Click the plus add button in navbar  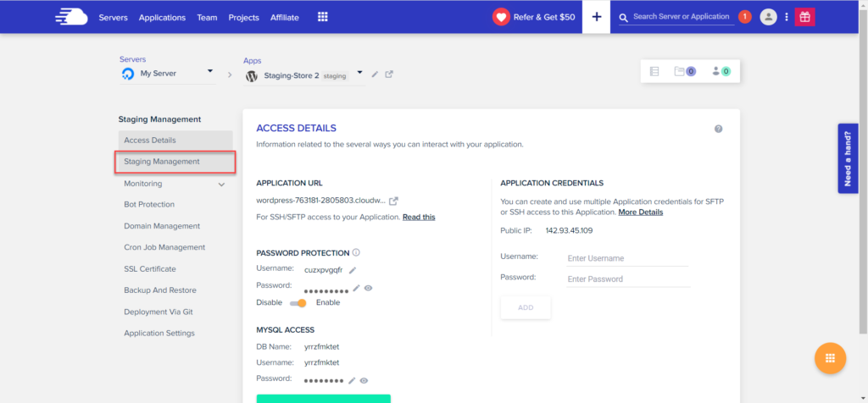point(596,17)
